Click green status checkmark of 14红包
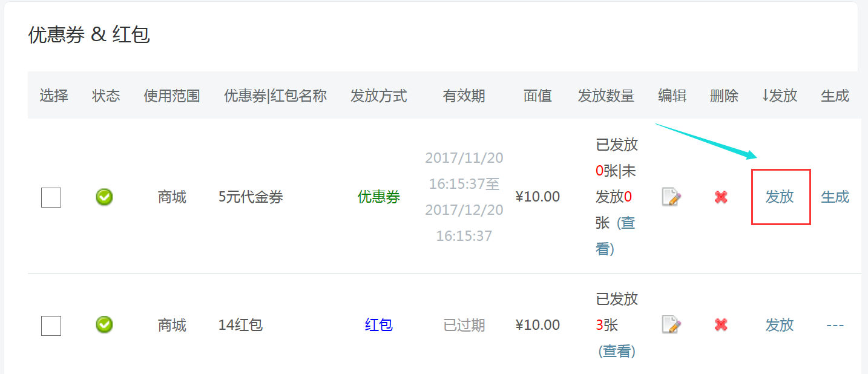The width and height of the screenshot is (868, 374). 105,325
